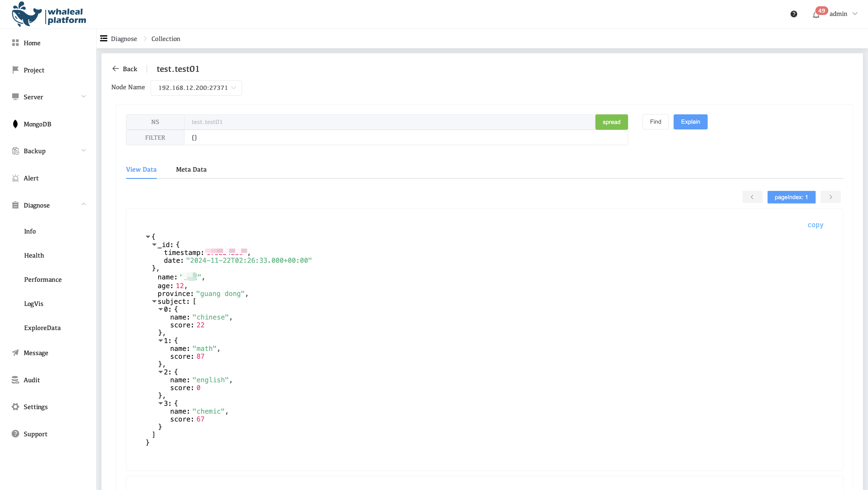Click into the FILTER input field
The image size is (868, 490).
404,138
